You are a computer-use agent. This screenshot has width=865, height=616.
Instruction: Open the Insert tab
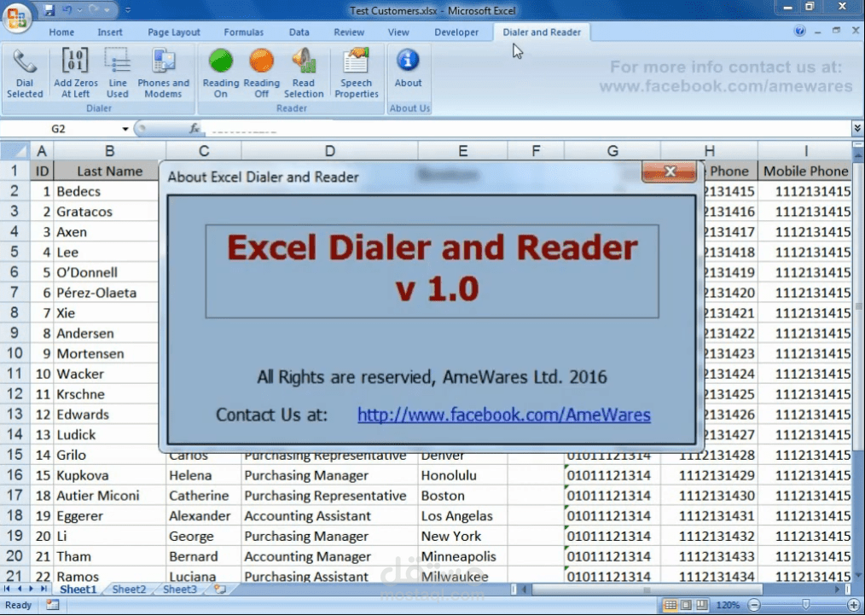click(x=110, y=32)
